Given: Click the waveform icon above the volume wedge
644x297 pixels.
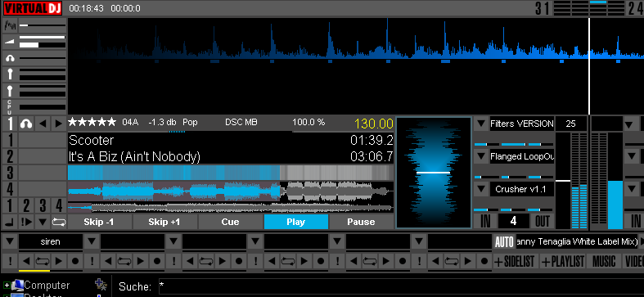Looking at the screenshot, I should tap(10, 26).
